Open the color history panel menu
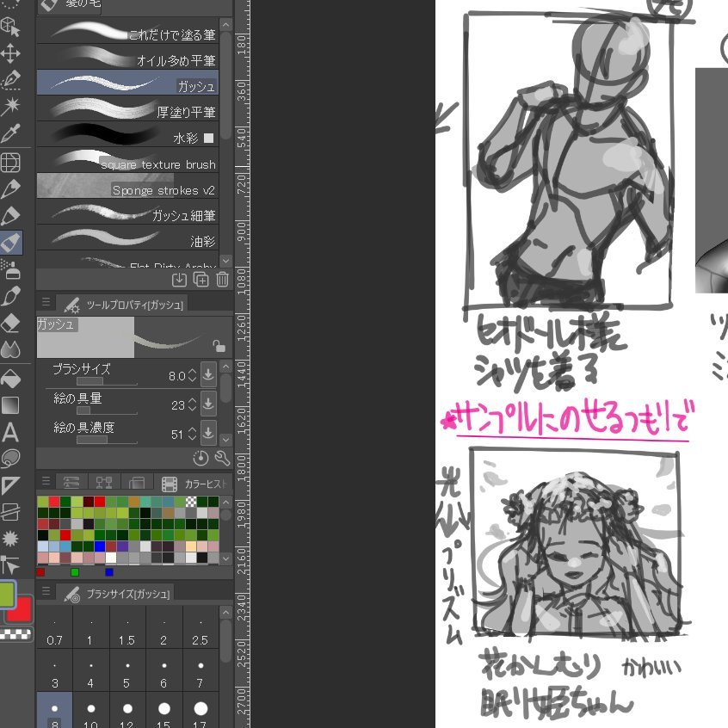The height and width of the screenshot is (728, 728). pos(46,482)
